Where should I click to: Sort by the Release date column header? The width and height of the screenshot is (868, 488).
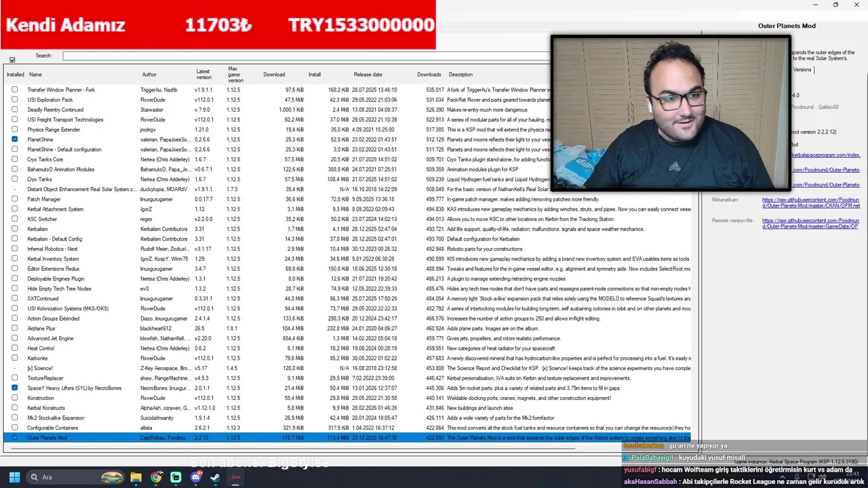point(368,75)
